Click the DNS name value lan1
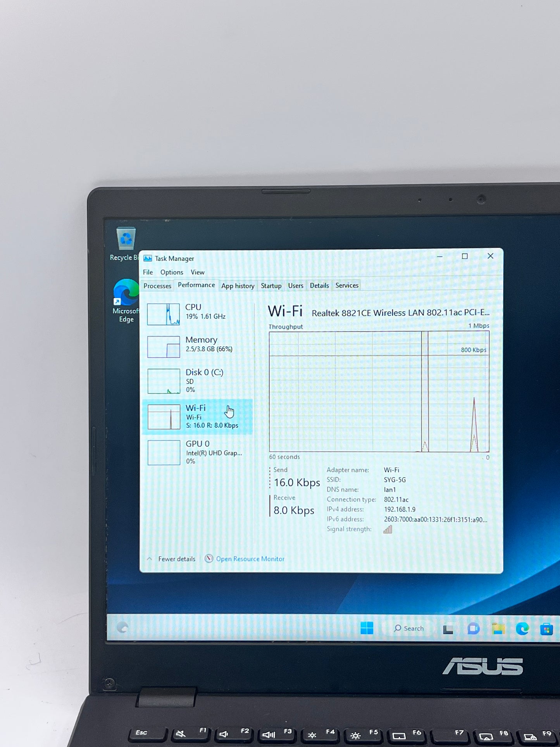 390,490
